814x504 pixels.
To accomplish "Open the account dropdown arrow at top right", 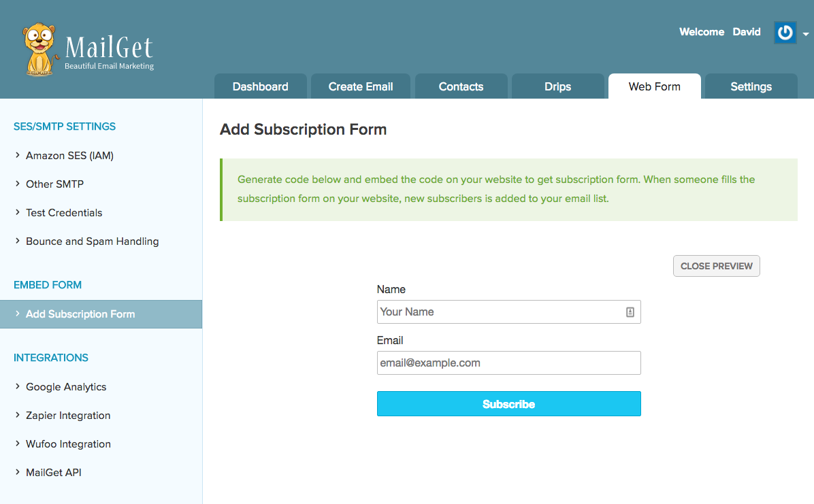I will pyautogui.click(x=806, y=34).
